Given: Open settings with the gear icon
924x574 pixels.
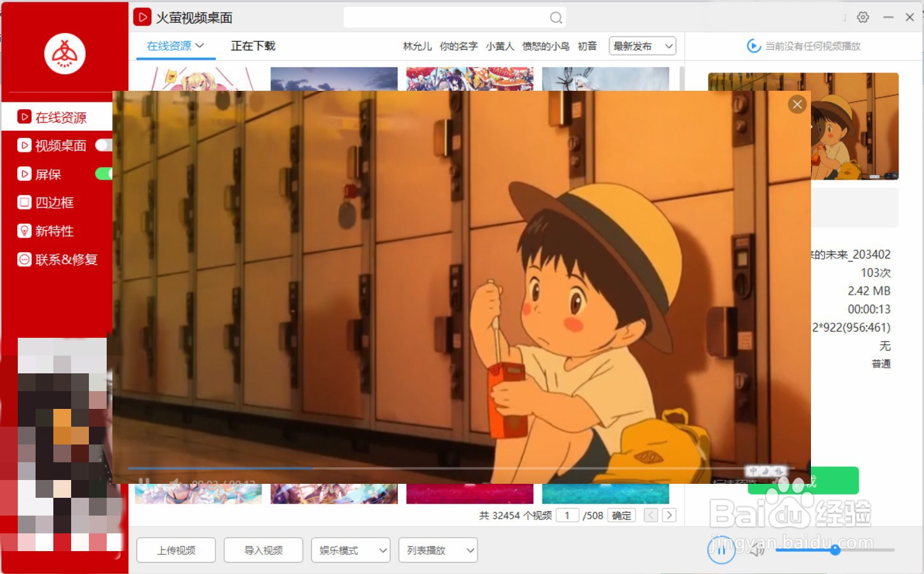Looking at the screenshot, I should 862,17.
